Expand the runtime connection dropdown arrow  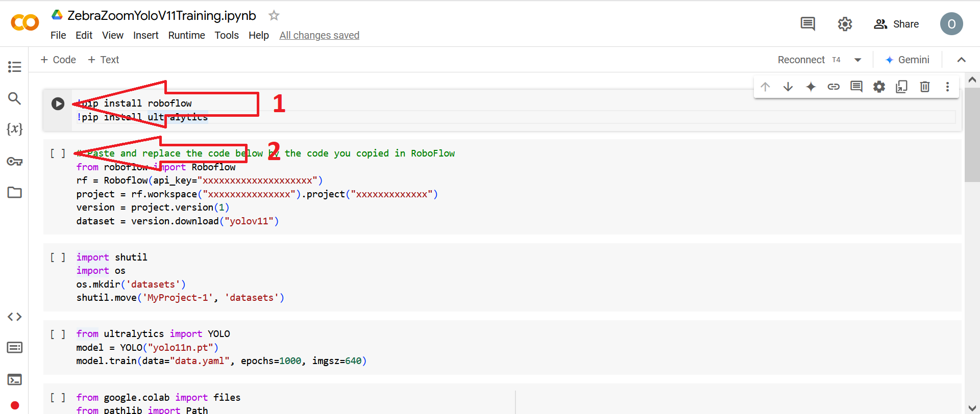point(858,60)
